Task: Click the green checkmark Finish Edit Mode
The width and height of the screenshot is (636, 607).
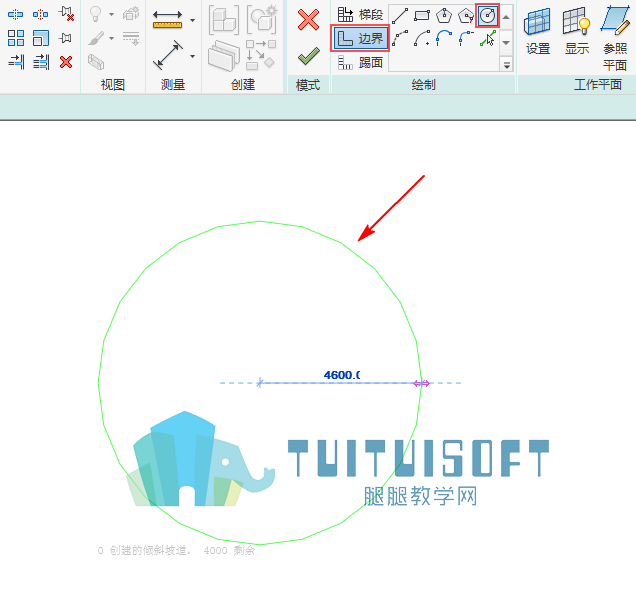Action: click(308, 56)
